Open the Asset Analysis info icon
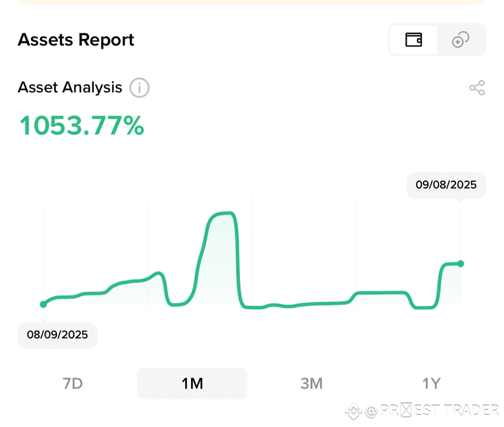The width and height of the screenshot is (504, 427). tap(139, 88)
